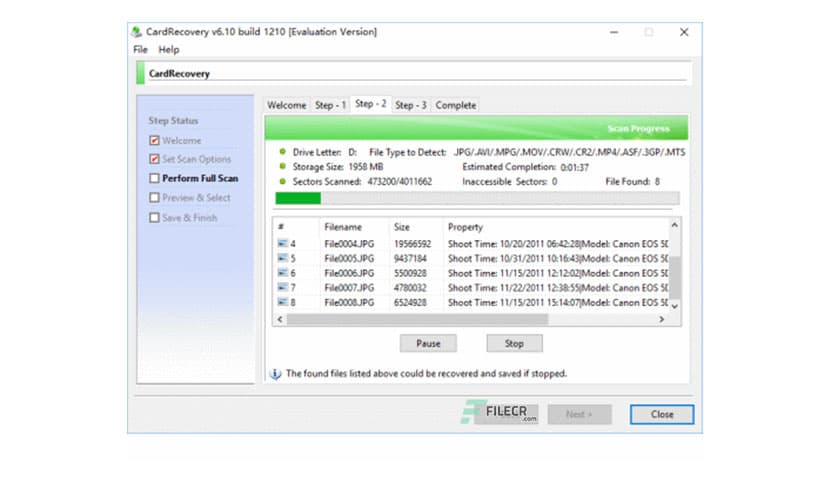Viewport: 836px width, 484px height.
Task: Click the vertical scrollbar thumb in file list
Action: pos(674,278)
